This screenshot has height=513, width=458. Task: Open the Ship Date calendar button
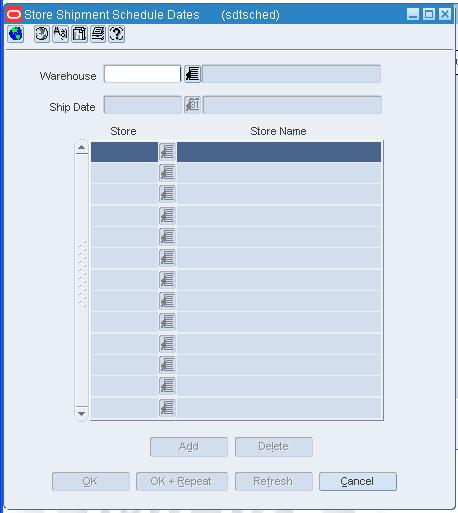(192, 105)
